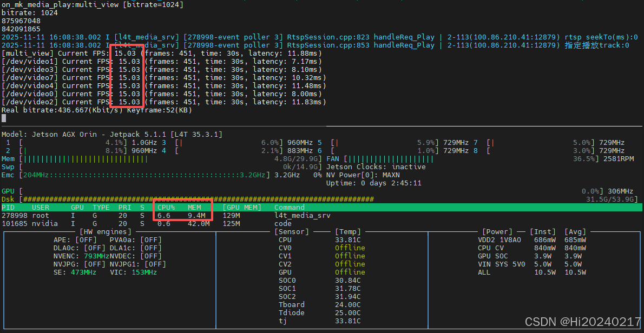
Task: Click the 4.8G/29.9G memory value
Action: 297,159
